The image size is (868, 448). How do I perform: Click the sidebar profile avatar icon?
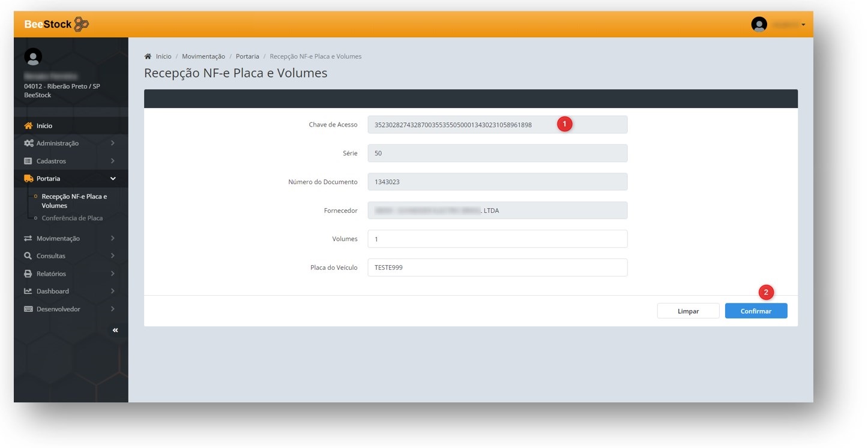33,57
